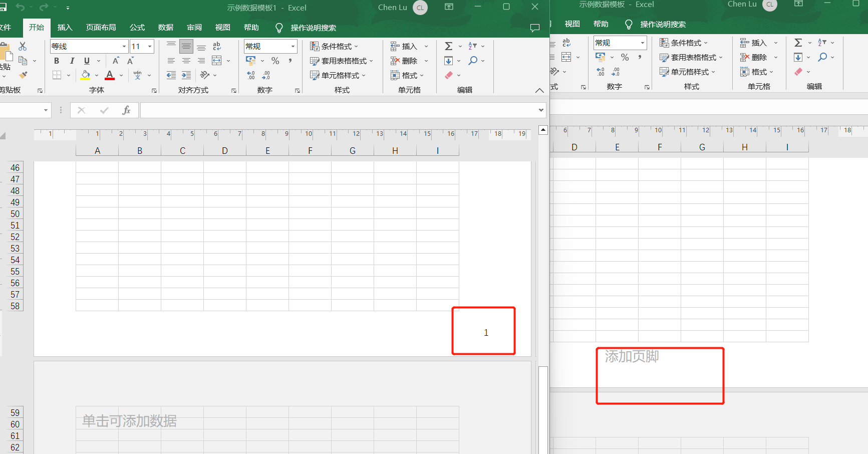Image resolution: width=868 pixels, height=454 pixels.
Task: Apply underline formatting
Action: (x=86, y=61)
